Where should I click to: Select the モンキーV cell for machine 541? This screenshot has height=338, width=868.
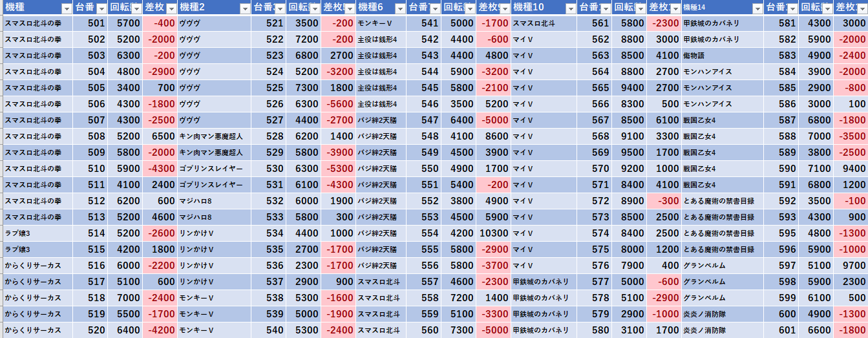tap(381, 23)
